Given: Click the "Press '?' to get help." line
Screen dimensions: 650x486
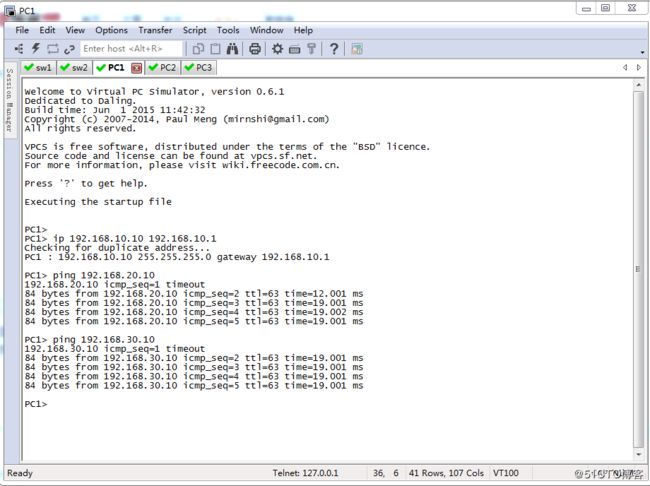Looking at the screenshot, I should 86,184.
